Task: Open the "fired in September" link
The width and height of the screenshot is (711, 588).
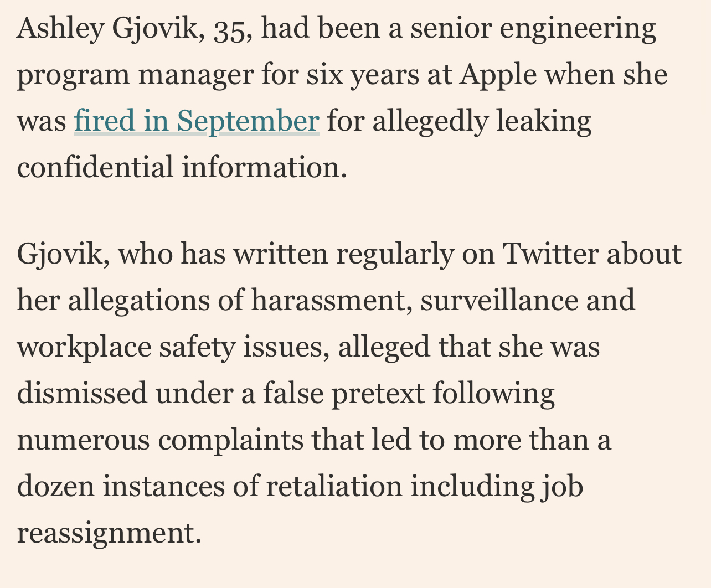Action: click(197, 121)
